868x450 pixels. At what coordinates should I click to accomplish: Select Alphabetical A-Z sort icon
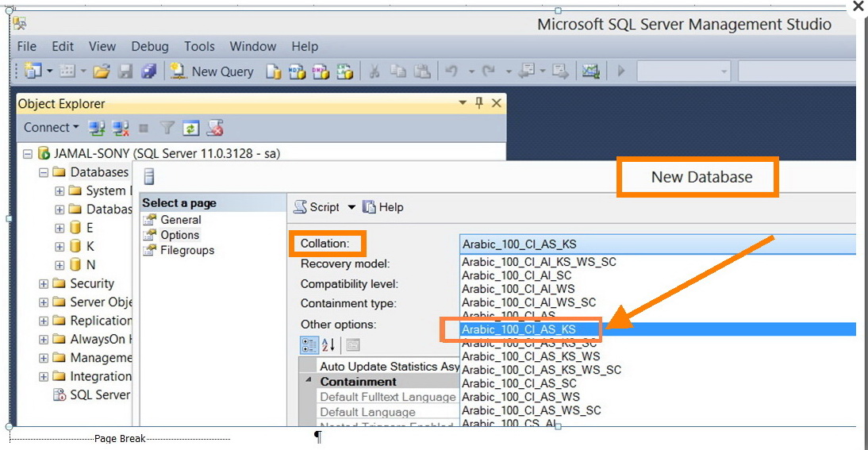click(328, 344)
